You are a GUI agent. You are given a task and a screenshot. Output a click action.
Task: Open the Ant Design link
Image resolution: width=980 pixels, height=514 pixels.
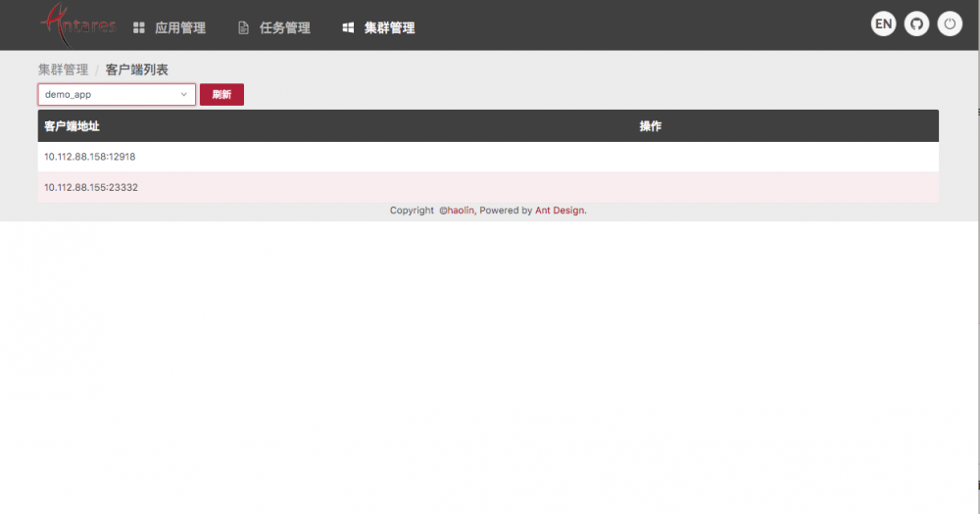pyautogui.click(x=560, y=210)
